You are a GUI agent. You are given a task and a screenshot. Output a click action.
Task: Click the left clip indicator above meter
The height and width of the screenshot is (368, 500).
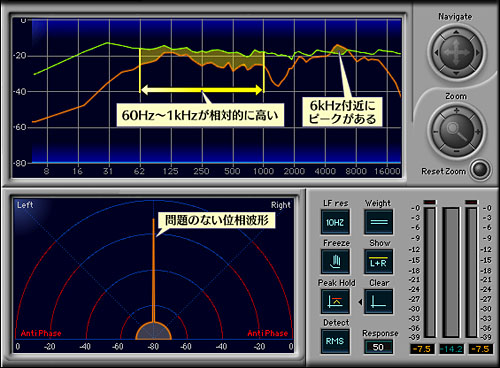click(x=429, y=202)
